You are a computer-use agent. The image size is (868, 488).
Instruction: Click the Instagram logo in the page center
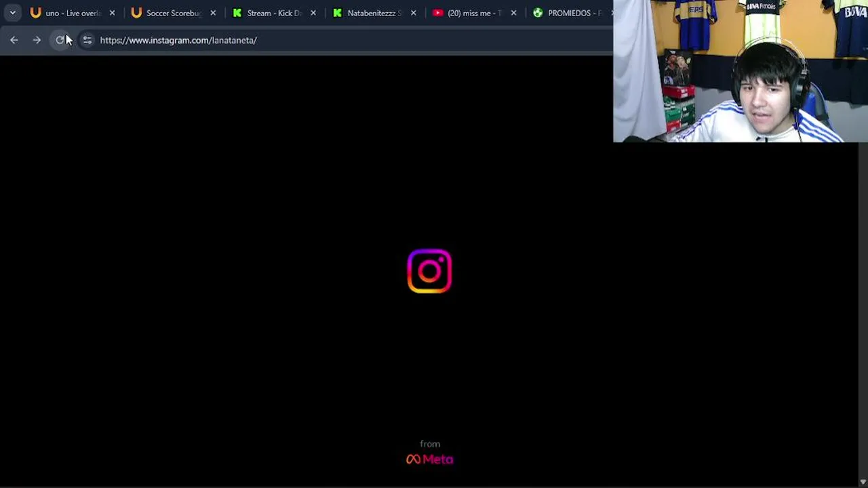pos(429,271)
